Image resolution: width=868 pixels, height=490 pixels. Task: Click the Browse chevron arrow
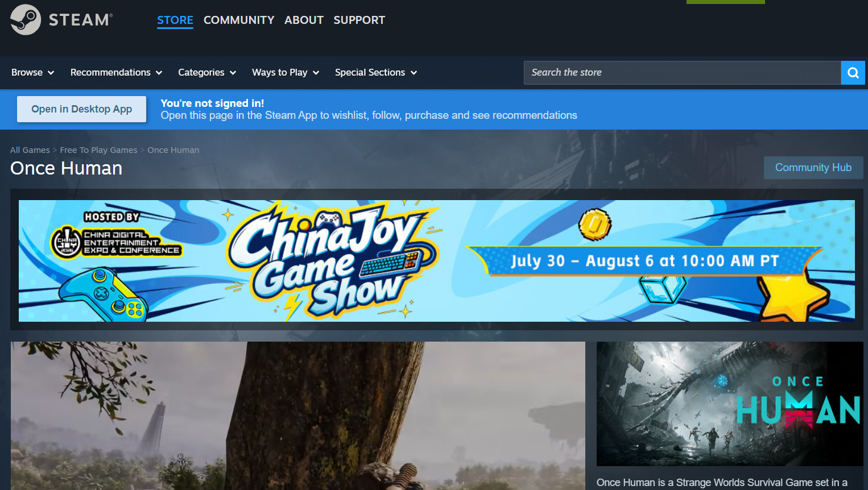(51, 73)
